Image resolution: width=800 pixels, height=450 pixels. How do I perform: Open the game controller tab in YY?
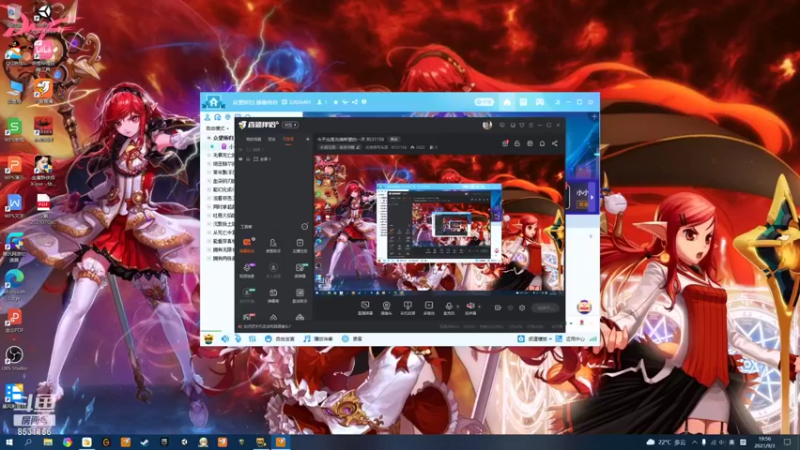point(540,102)
